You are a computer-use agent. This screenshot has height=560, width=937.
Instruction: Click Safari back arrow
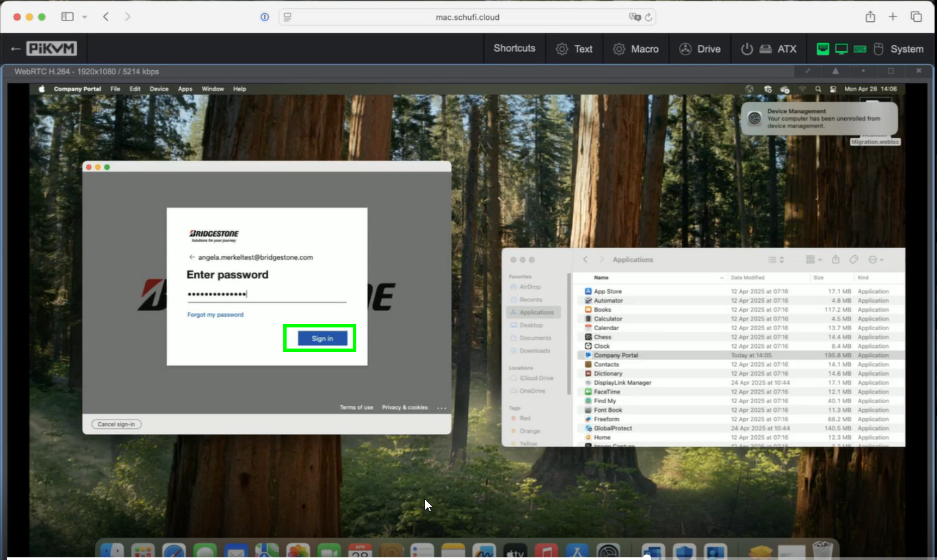click(x=106, y=16)
